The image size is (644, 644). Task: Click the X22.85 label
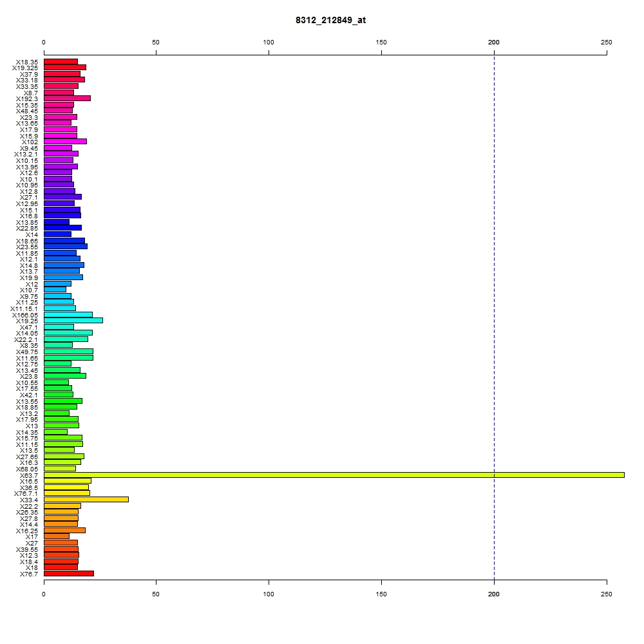pyautogui.click(x=26, y=229)
